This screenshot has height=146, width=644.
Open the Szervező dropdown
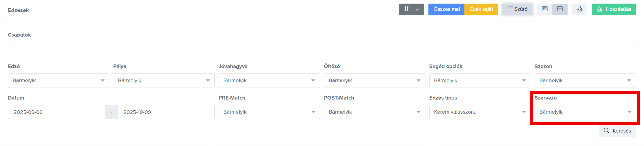coord(585,112)
